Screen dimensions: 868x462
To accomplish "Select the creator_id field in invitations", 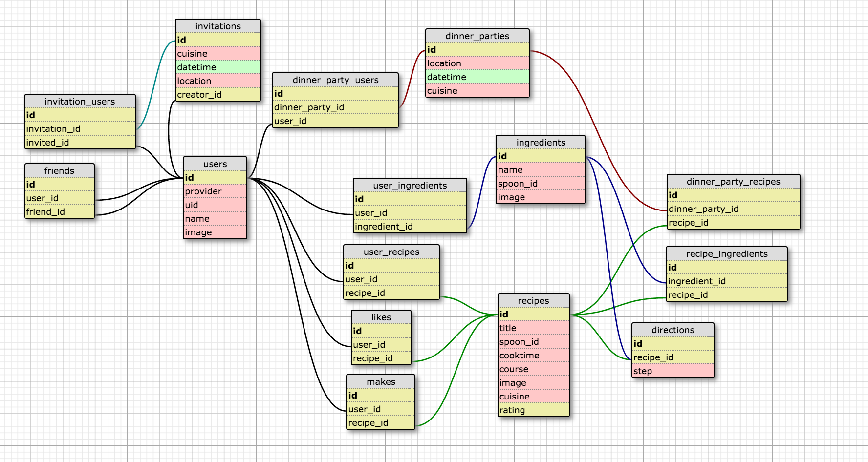I will [218, 95].
